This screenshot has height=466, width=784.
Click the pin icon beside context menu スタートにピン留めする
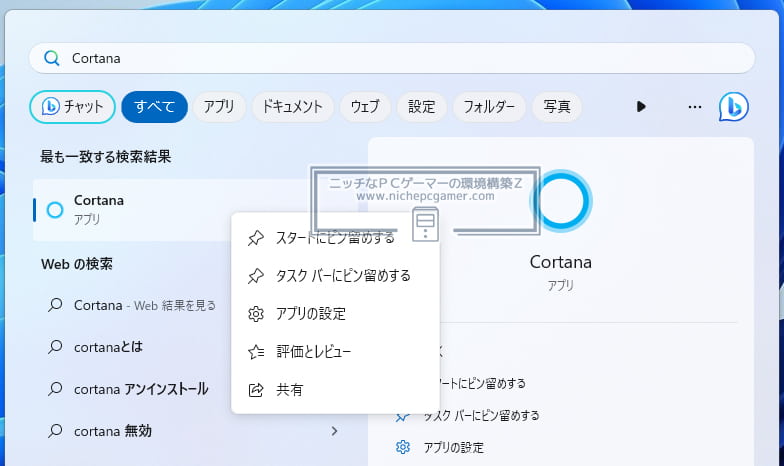point(256,238)
